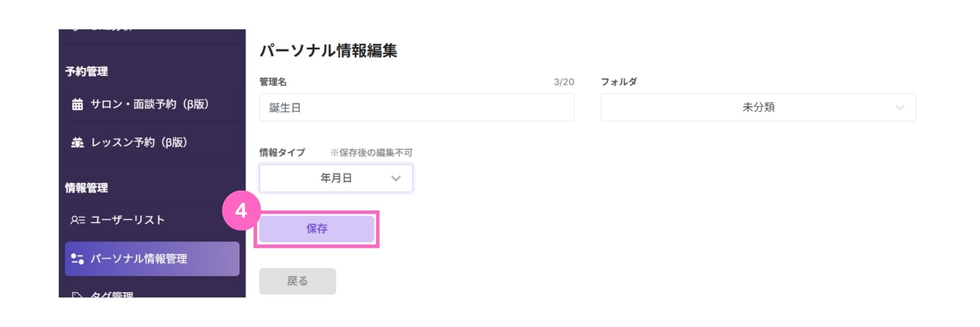
Task: Click the パーソナル情報編集 page heading
Action: click(328, 51)
